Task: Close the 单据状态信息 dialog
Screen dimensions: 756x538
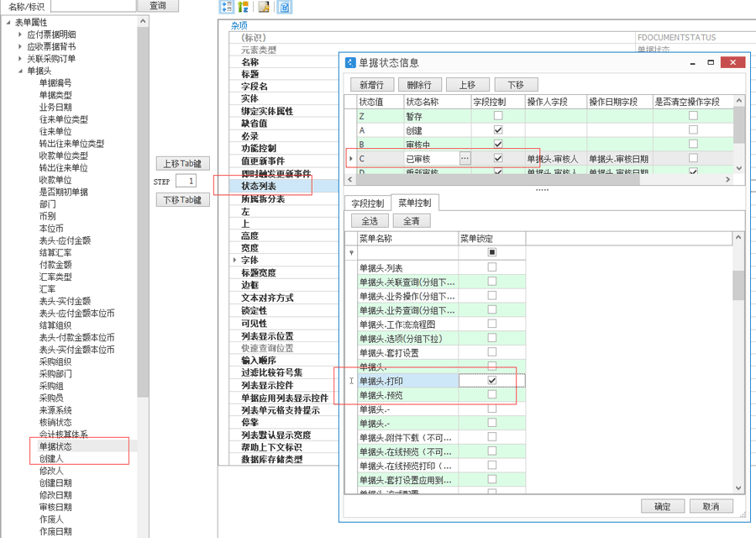Action: (x=732, y=62)
